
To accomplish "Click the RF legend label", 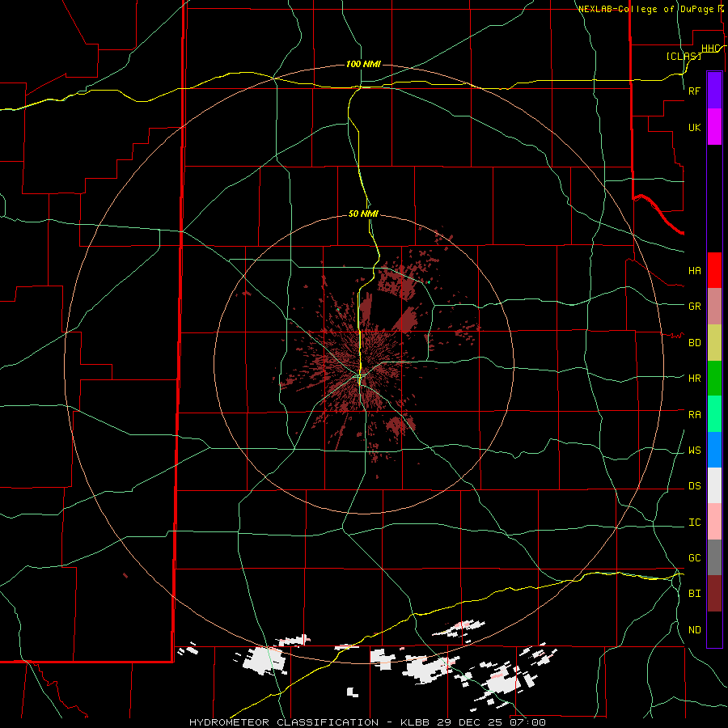I will [x=694, y=91].
